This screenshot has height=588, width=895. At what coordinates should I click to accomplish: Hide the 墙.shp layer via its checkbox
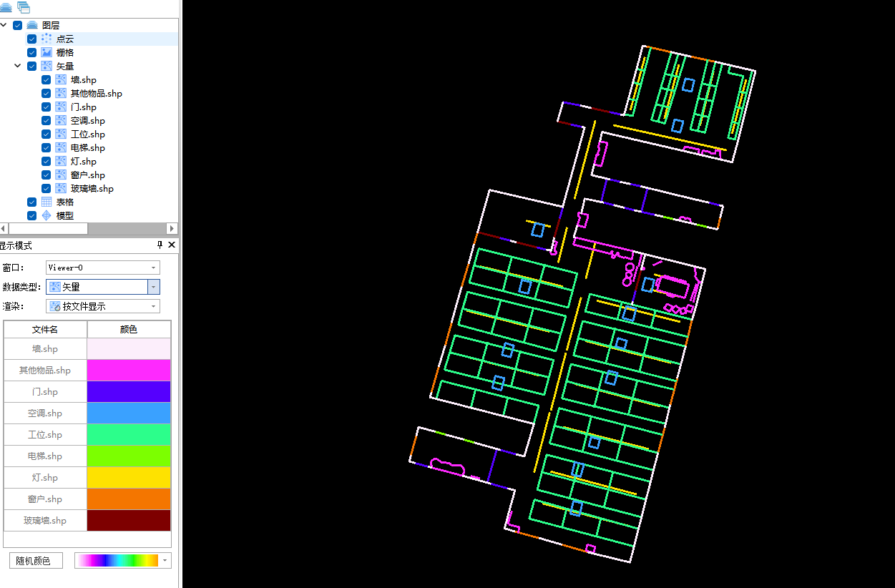[47, 79]
